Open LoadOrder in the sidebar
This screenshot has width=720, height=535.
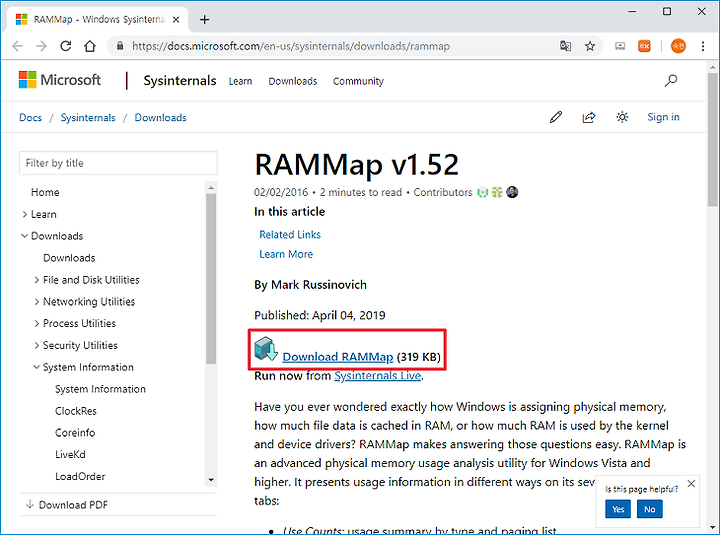(x=80, y=476)
